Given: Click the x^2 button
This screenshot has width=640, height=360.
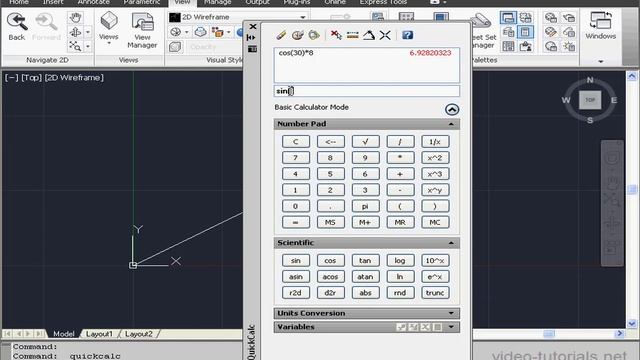Looking at the screenshot, I should (x=435, y=158).
